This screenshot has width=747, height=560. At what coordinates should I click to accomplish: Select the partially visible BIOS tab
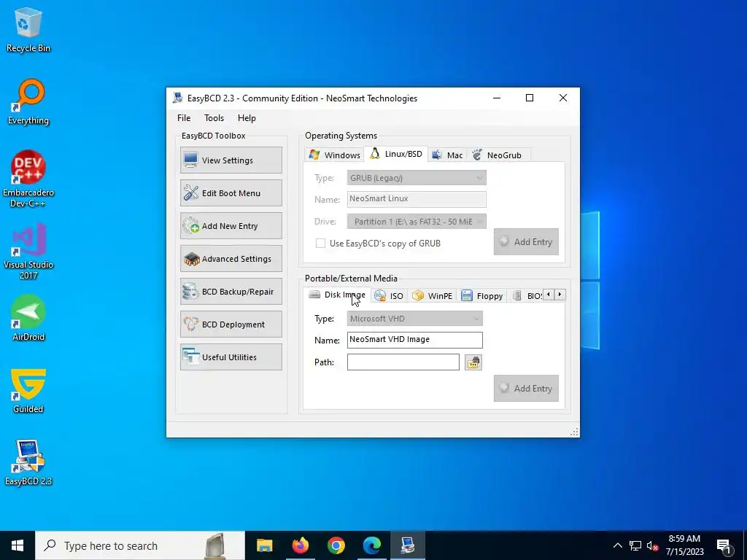pos(527,296)
